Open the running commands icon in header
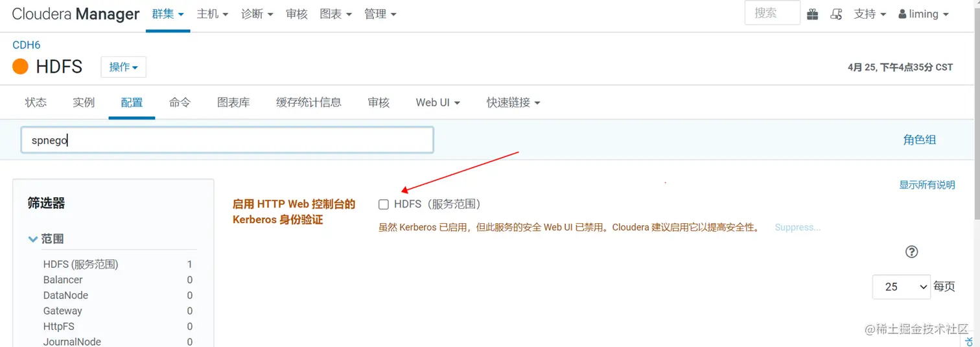Screen dimensions: 980x347 837,14
